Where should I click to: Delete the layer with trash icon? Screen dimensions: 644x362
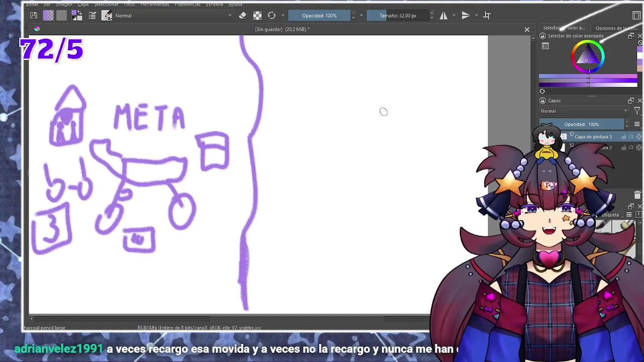(637, 195)
